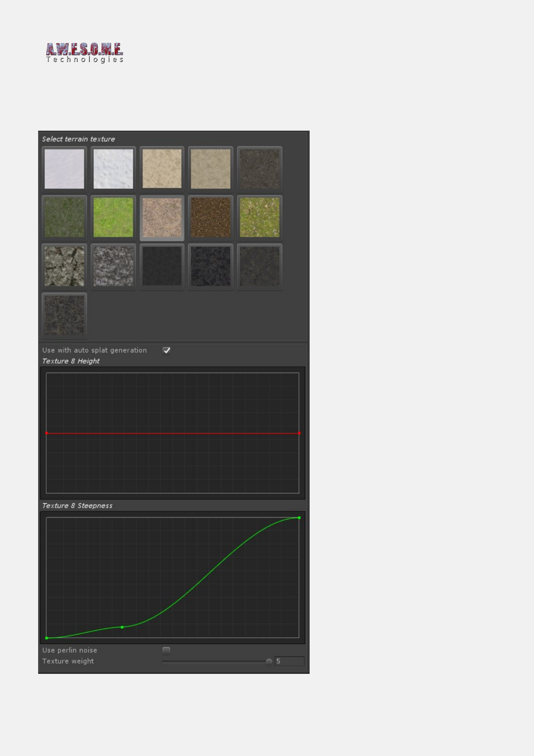Pick the first sand texture in the top row
534x756 pixels.
coord(162,169)
